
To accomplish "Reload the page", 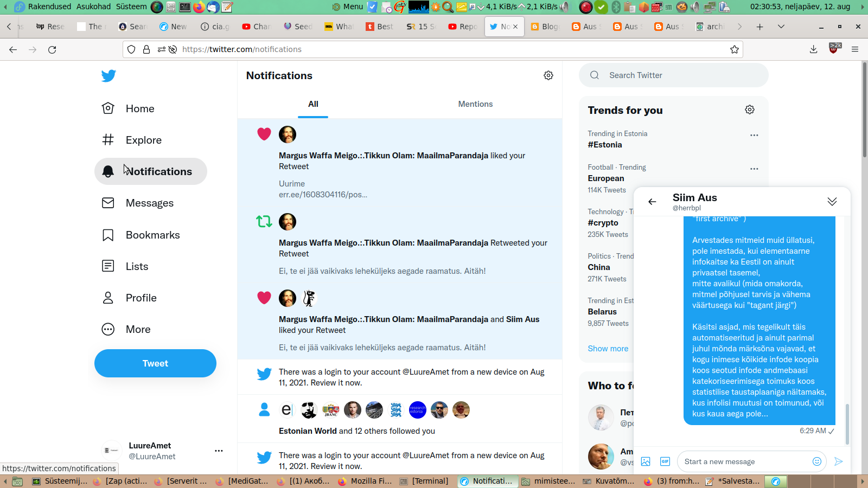I will click(52, 49).
